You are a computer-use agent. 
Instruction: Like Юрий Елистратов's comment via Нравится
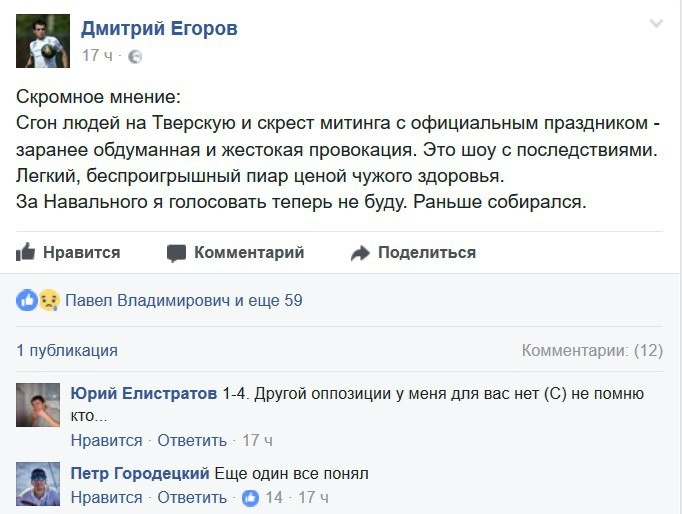pyautogui.click(x=106, y=440)
